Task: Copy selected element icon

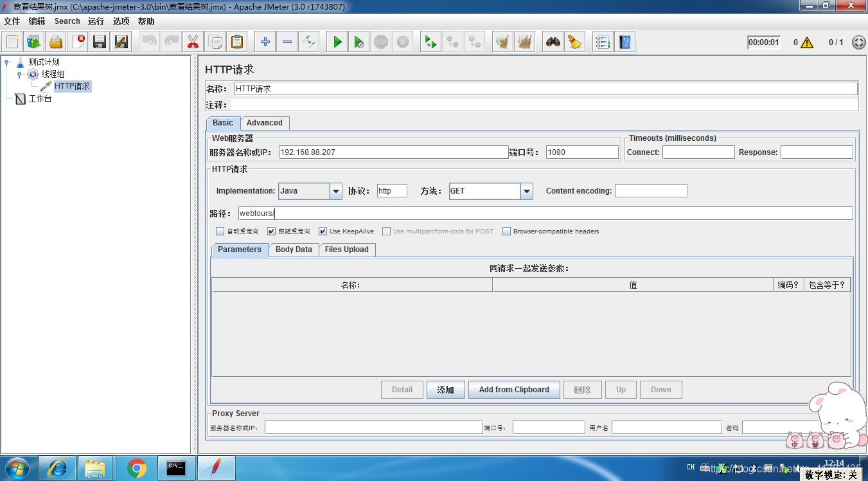Action: [215, 42]
